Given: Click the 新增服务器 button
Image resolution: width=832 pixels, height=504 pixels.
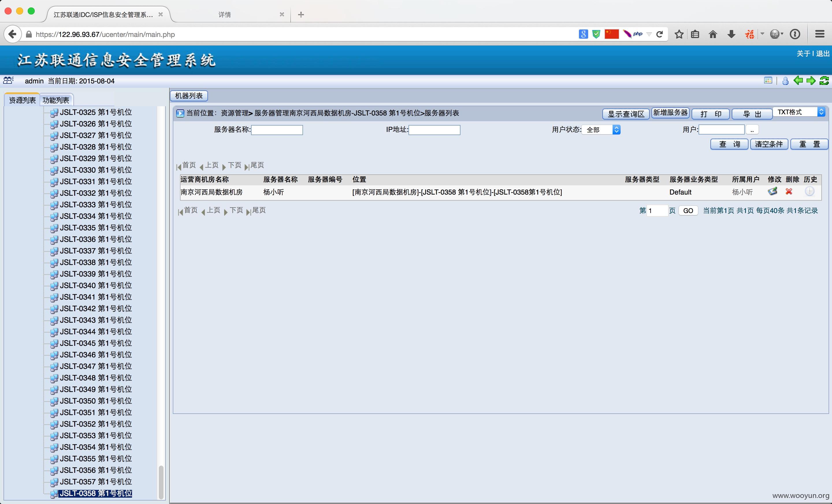Looking at the screenshot, I should 670,113.
